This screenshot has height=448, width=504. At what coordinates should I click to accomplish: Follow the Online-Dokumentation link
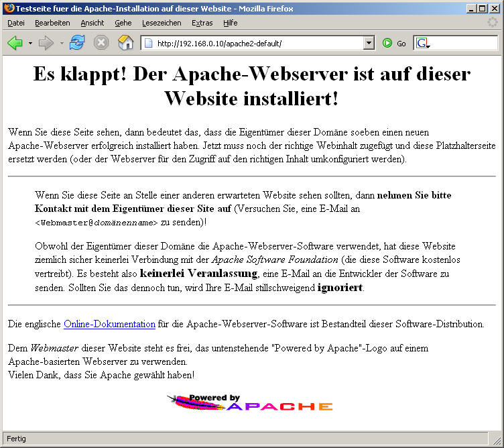(109, 324)
